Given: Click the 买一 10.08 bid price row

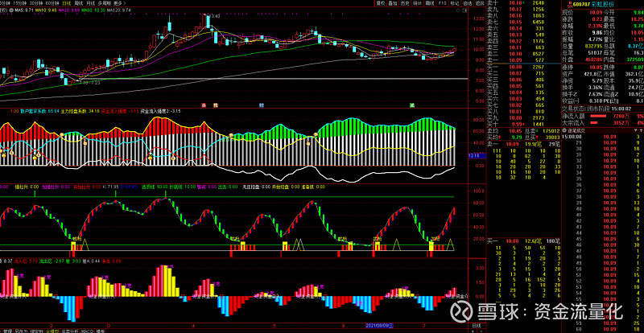Looking at the screenshot, I should click(524, 67).
